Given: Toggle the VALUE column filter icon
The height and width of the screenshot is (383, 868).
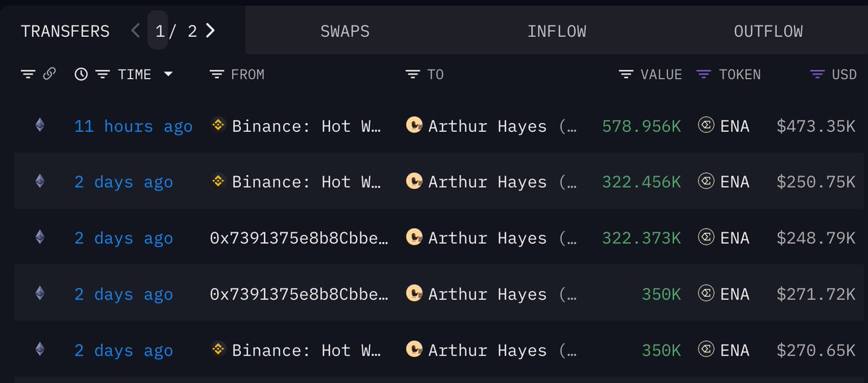Looking at the screenshot, I should tap(626, 74).
